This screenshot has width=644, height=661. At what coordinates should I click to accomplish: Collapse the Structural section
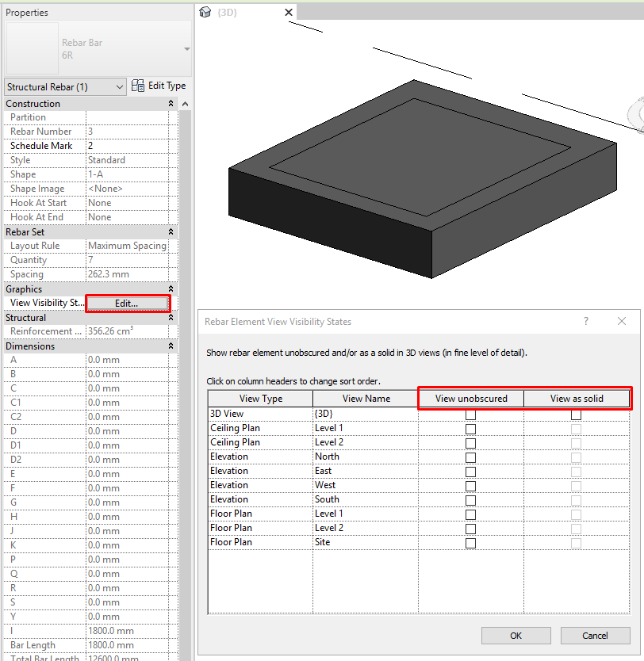(171, 318)
